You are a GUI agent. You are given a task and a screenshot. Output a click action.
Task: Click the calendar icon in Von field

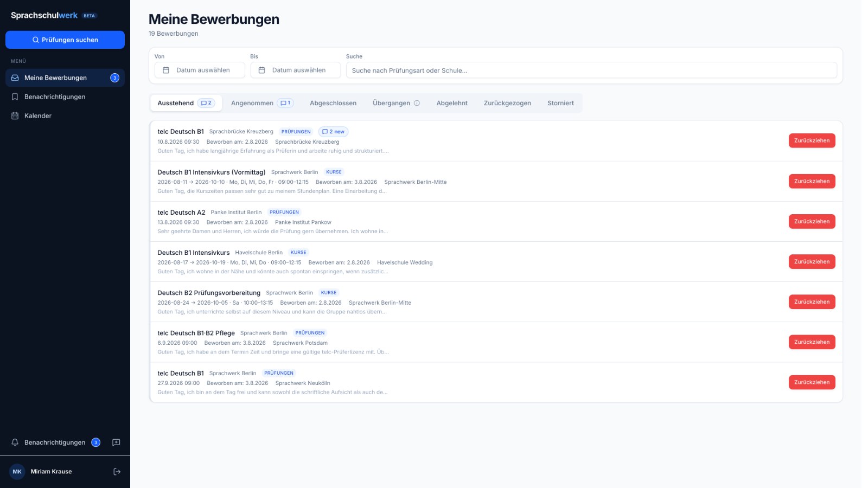point(166,70)
